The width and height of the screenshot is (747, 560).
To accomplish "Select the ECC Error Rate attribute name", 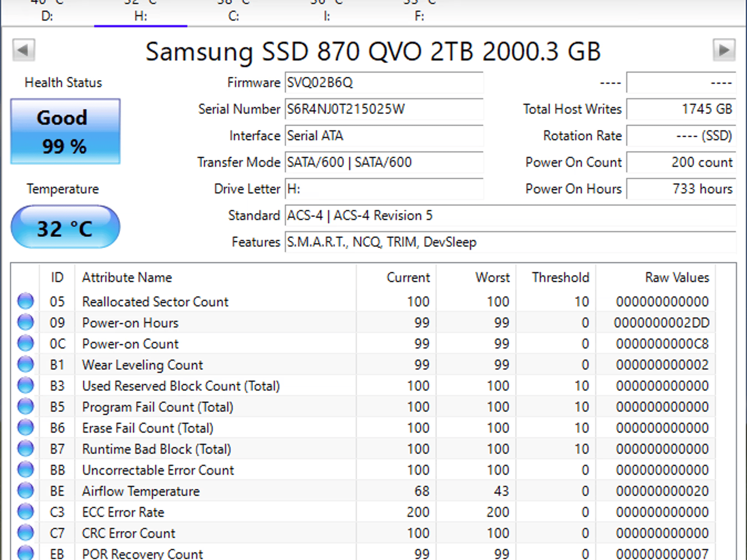I will tap(123, 512).
